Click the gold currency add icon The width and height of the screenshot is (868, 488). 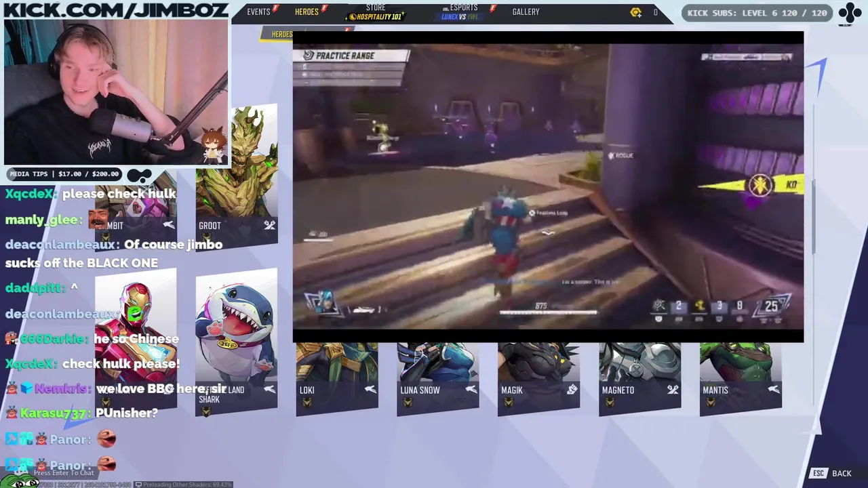tap(635, 12)
